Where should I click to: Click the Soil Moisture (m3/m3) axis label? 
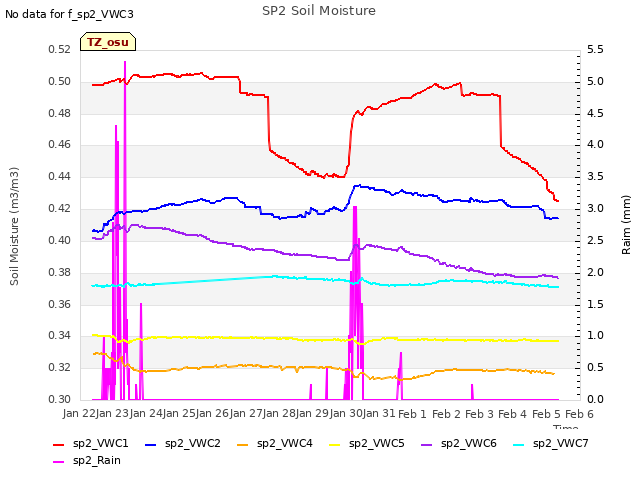tap(14, 226)
